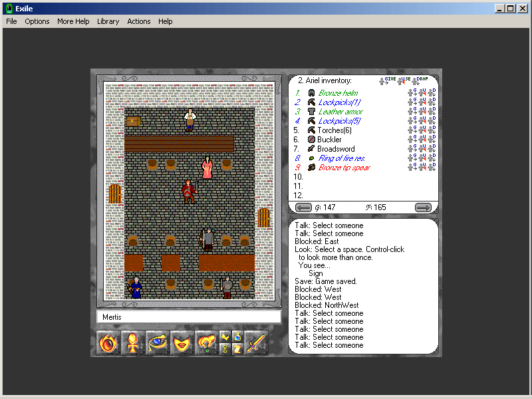Click the golden ankh priest spell button

pyautogui.click(x=132, y=342)
